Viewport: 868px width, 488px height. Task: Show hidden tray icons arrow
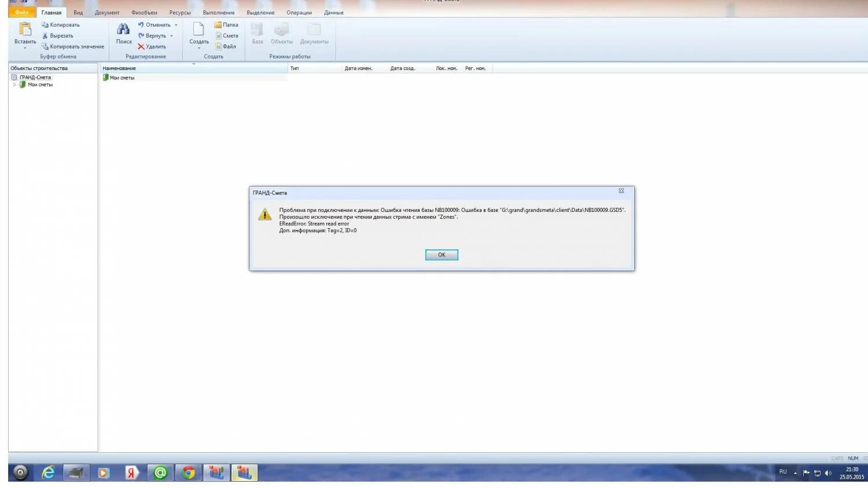click(x=796, y=473)
